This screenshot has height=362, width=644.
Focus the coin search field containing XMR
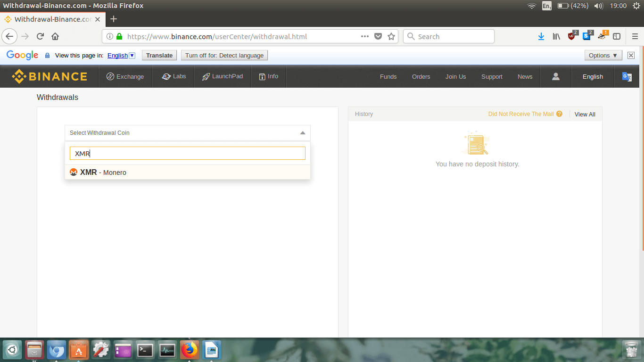(x=188, y=154)
